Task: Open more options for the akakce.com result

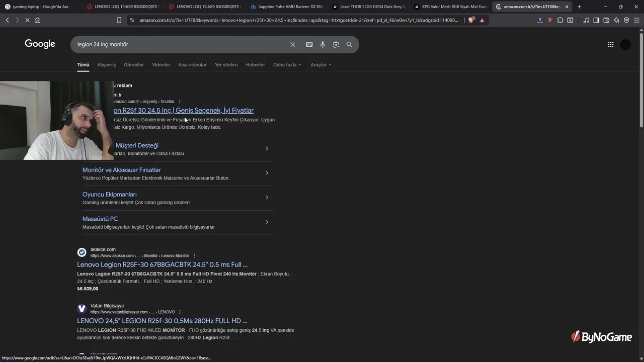Action: pos(195,256)
